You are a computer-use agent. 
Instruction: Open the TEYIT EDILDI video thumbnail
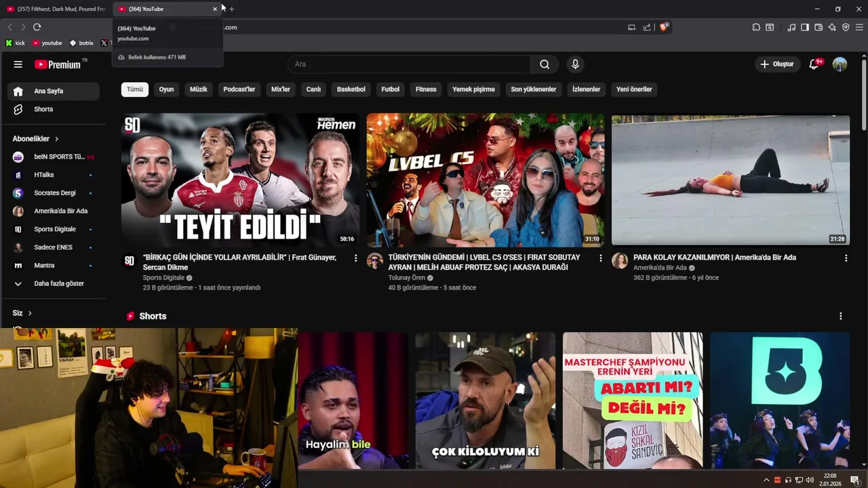click(x=240, y=180)
